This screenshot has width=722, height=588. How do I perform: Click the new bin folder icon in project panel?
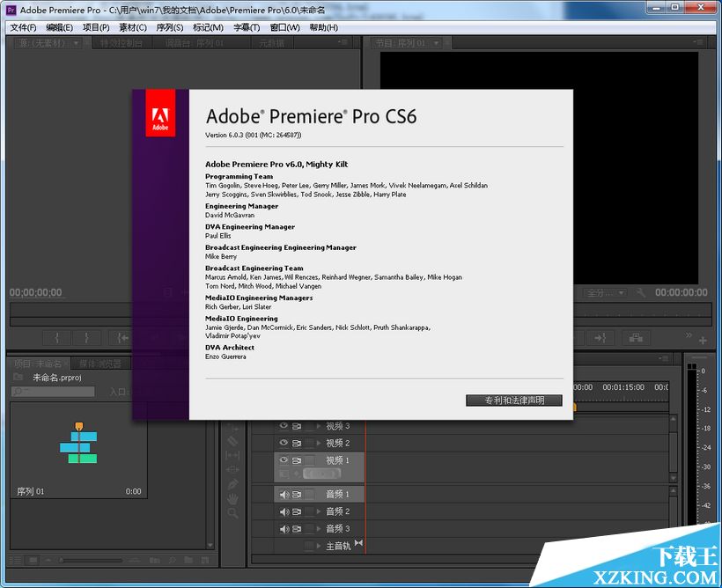(188, 561)
